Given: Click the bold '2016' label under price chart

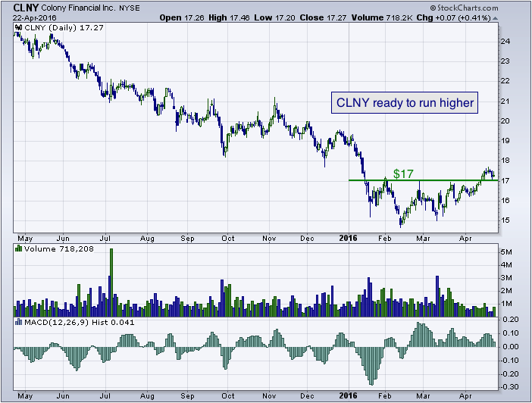Looking at the screenshot, I should [x=348, y=238].
